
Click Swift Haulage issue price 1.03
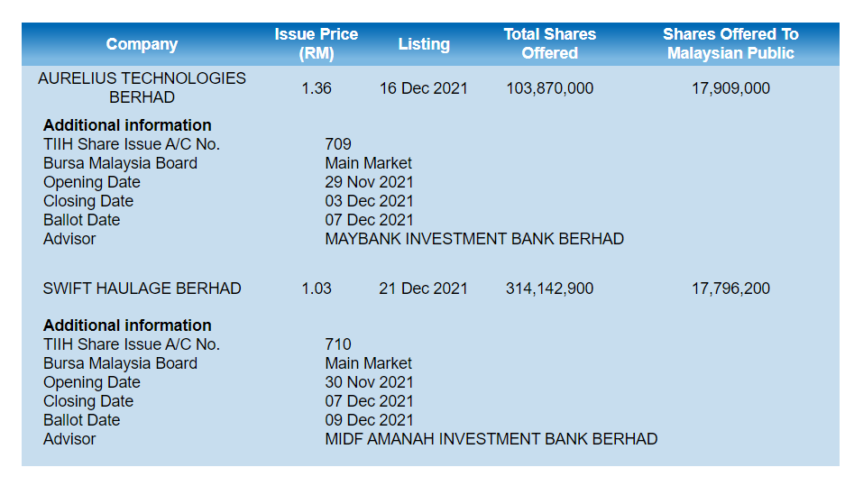(317, 289)
